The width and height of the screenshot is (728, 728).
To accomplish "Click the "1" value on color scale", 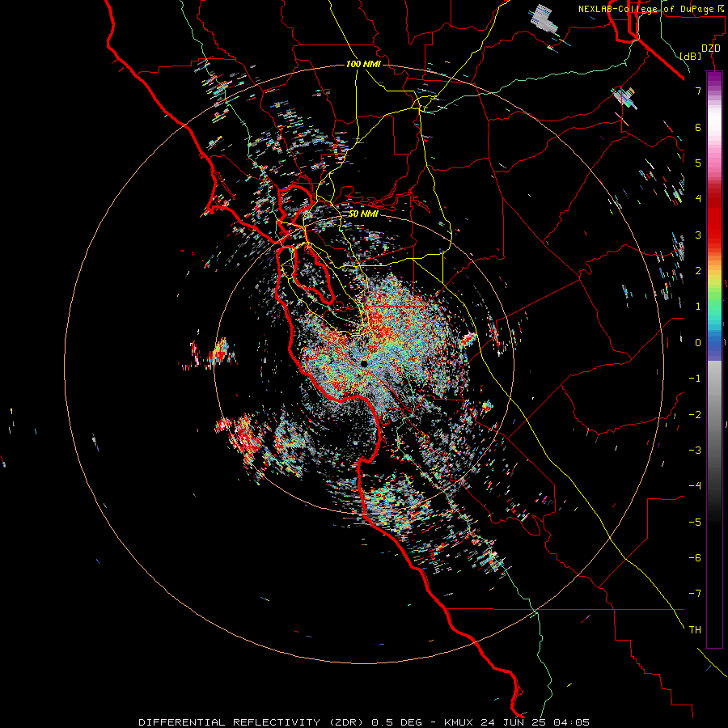I will pyautogui.click(x=698, y=307).
